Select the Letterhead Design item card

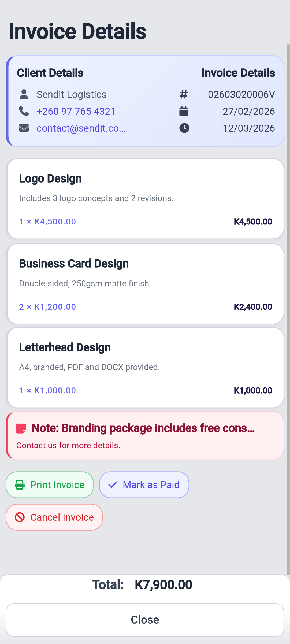pos(145,368)
